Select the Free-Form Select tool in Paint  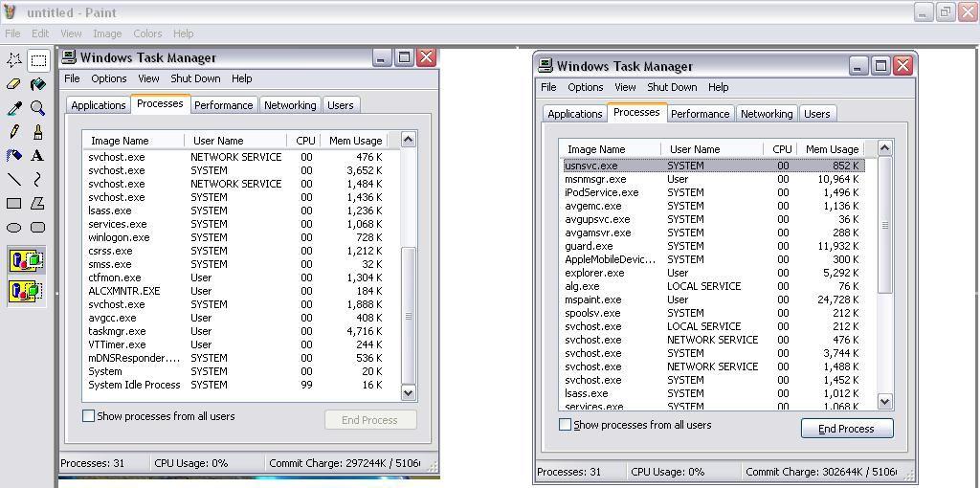coord(14,60)
